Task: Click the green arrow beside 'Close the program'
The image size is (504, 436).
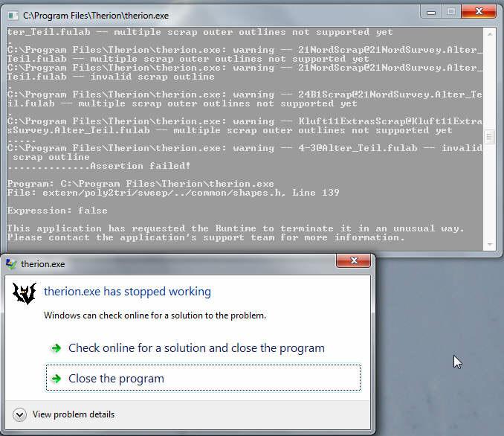Action: [56, 379]
